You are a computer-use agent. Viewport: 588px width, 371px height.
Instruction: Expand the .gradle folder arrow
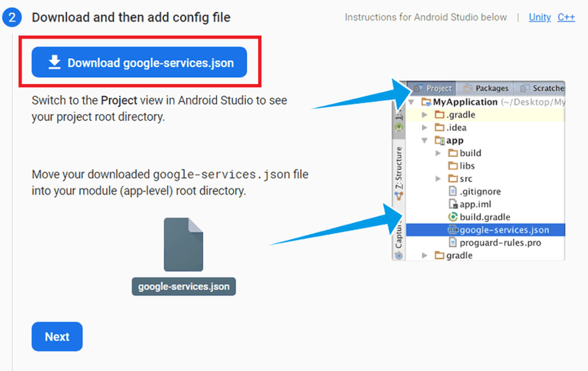424,115
